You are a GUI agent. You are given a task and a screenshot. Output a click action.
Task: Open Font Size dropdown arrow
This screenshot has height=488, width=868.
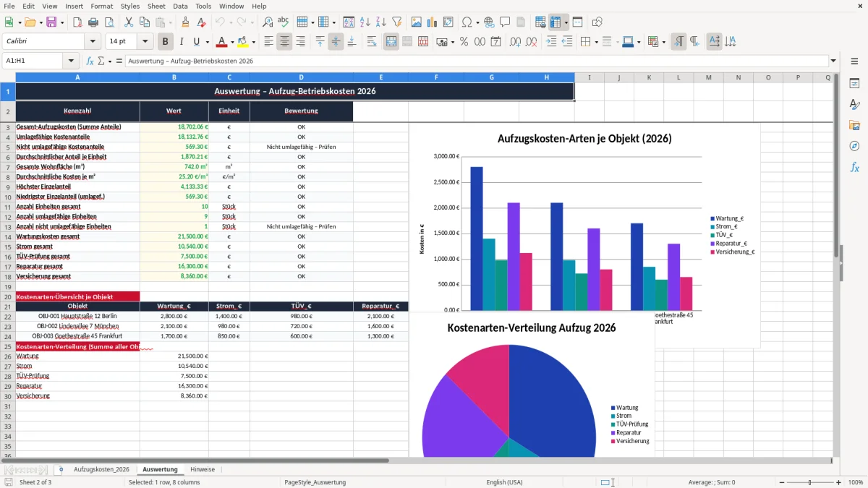(x=145, y=42)
